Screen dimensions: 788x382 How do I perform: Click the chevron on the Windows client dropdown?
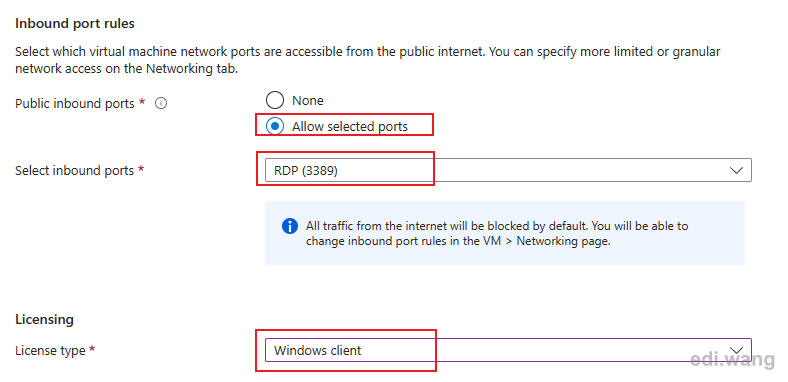pos(736,350)
